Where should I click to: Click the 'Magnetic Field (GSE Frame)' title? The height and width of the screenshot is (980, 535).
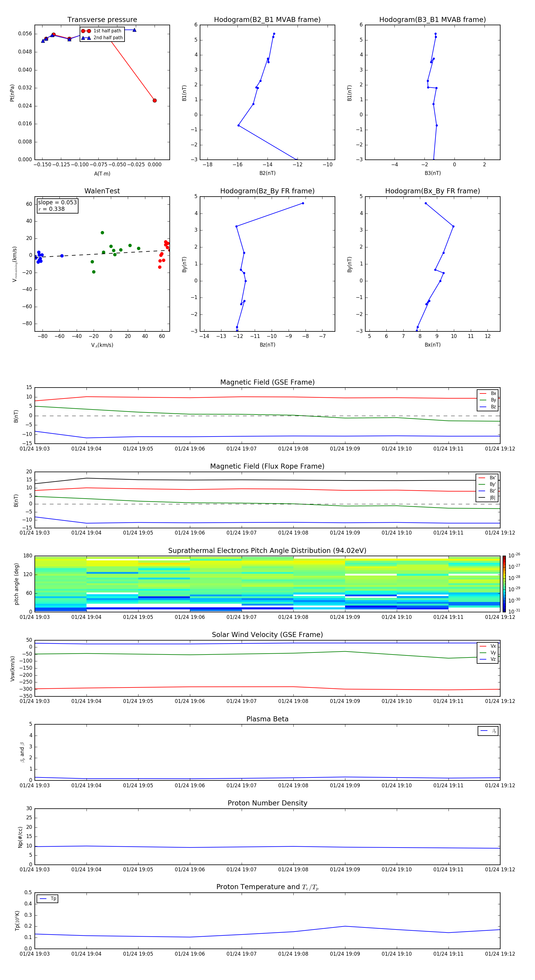(267, 382)
